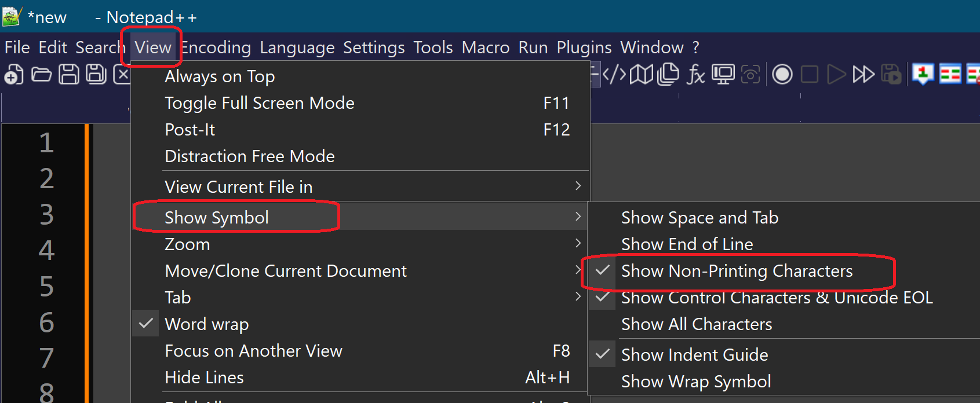Uncheck Show Control Characters & Unicode EOL
The width and height of the screenshot is (980, 403).
coord(777,298)
